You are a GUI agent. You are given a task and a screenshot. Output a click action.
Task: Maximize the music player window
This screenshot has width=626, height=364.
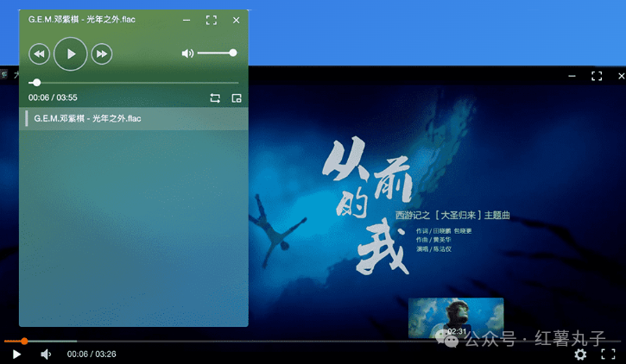click(212, 20)
